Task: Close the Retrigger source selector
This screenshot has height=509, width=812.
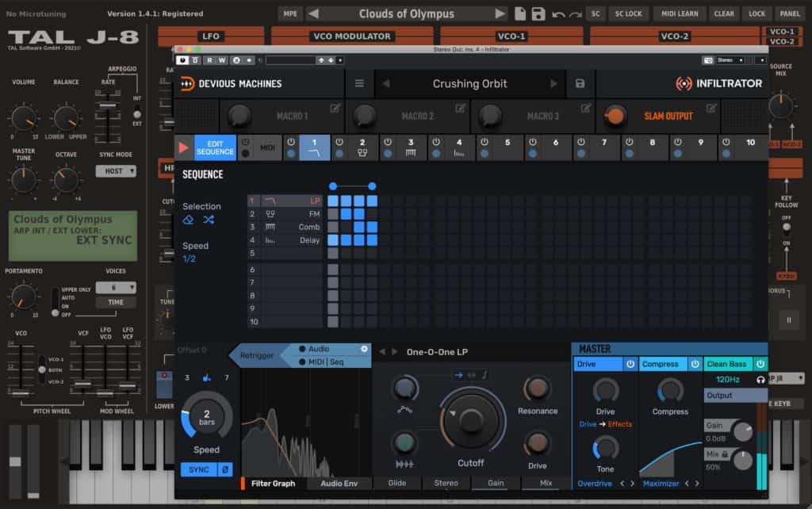Action: (x=364, y=349)
